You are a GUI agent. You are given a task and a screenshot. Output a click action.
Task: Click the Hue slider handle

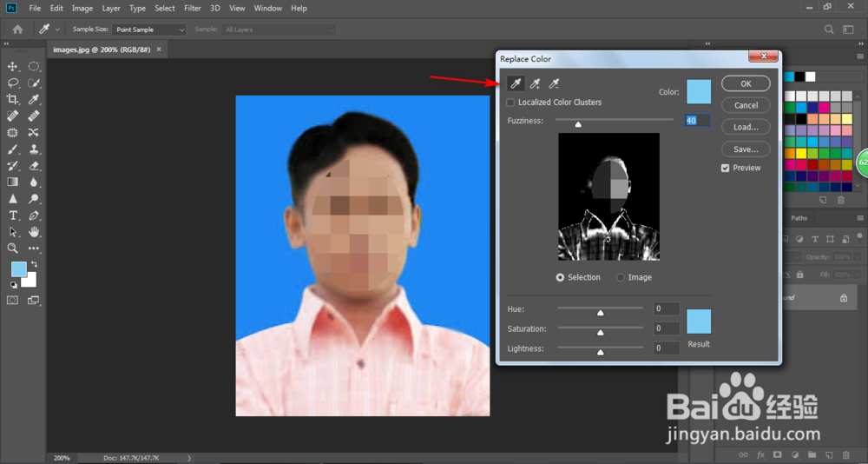coord(600,313)
